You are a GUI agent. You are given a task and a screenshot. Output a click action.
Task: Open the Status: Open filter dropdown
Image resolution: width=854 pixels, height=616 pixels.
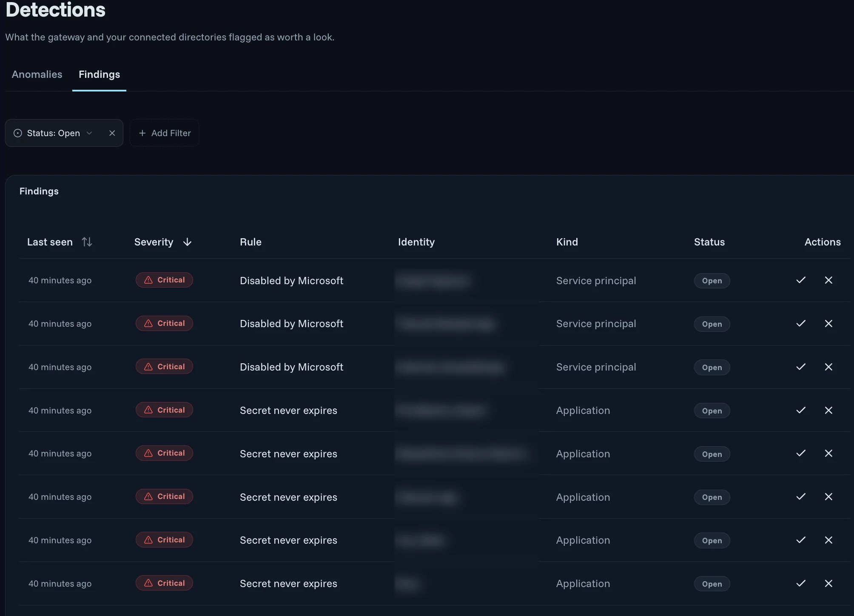[x=53, y=133]
